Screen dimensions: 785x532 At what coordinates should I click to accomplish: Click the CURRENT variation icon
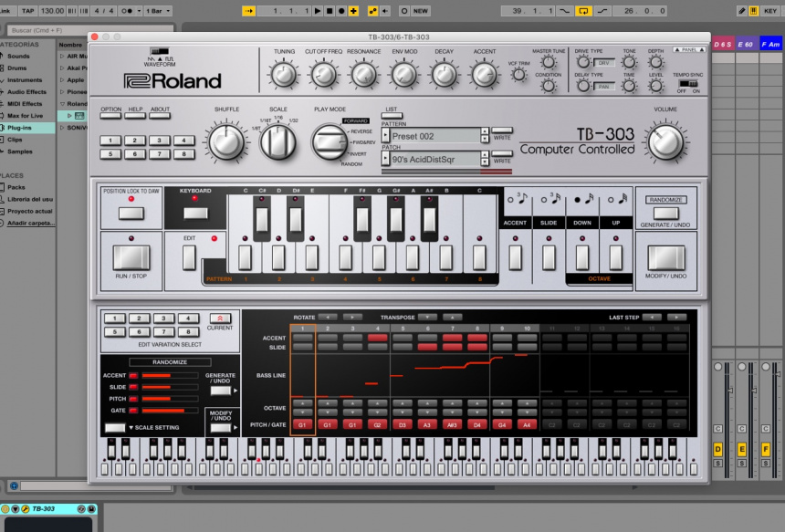coord(219,318)
